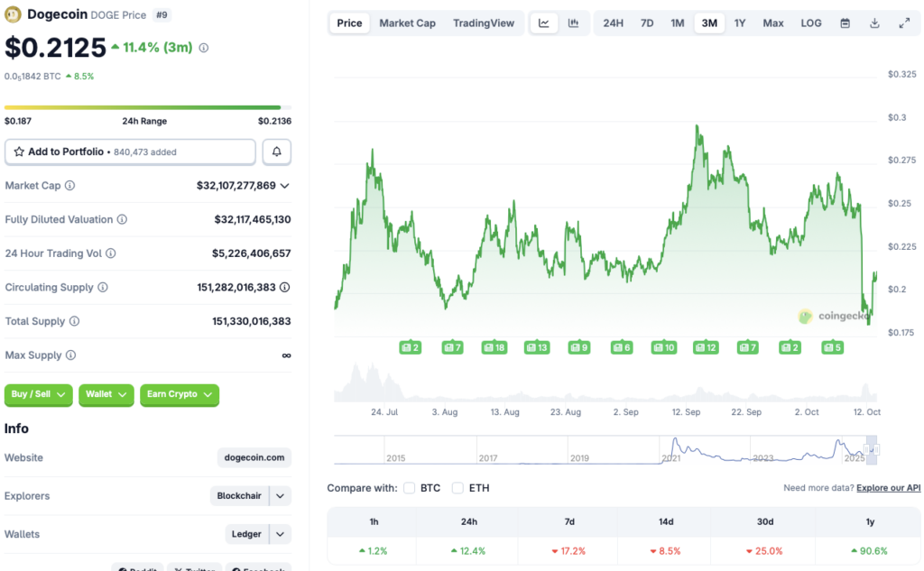Toggle LOG scale on chart
924x571 pixels.
tap(811, 23)
